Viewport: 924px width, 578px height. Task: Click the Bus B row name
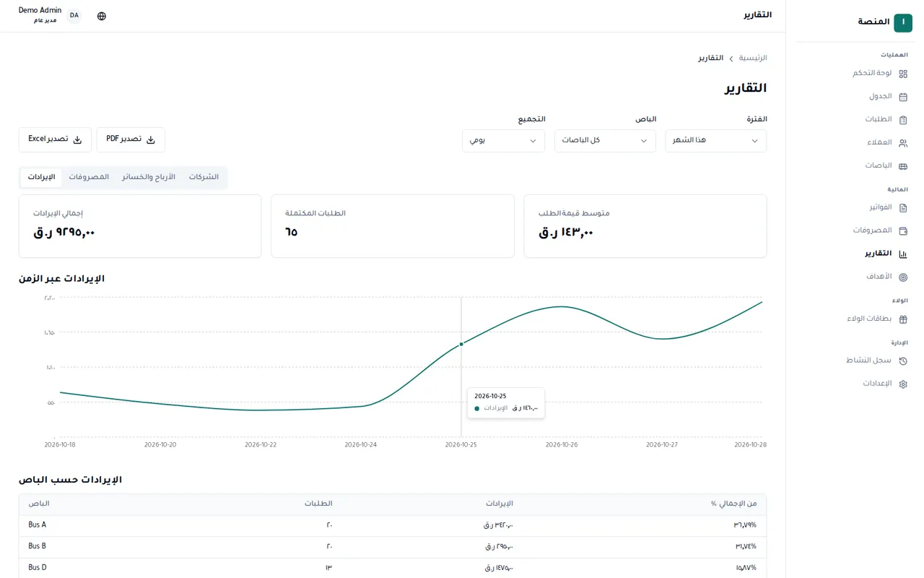click(x=38, y=546)
